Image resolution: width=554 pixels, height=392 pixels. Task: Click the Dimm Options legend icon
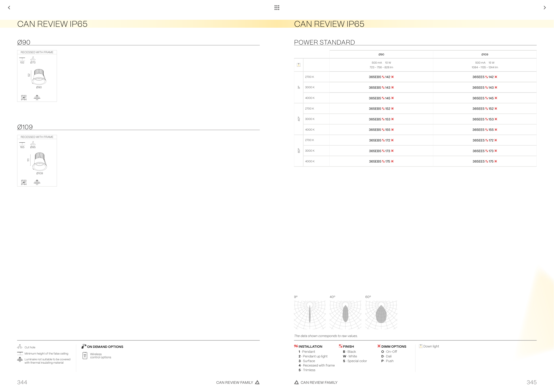coord(379,346)
